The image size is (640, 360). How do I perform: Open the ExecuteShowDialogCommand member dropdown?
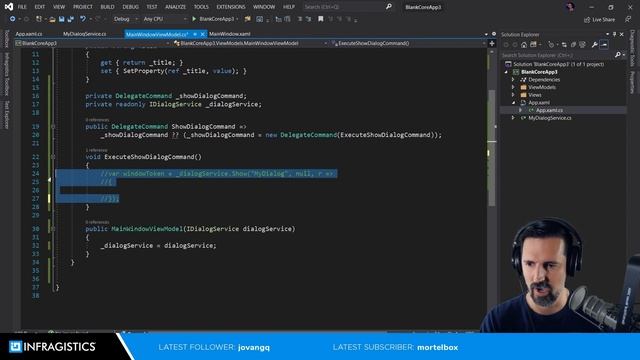coord(408,43)
